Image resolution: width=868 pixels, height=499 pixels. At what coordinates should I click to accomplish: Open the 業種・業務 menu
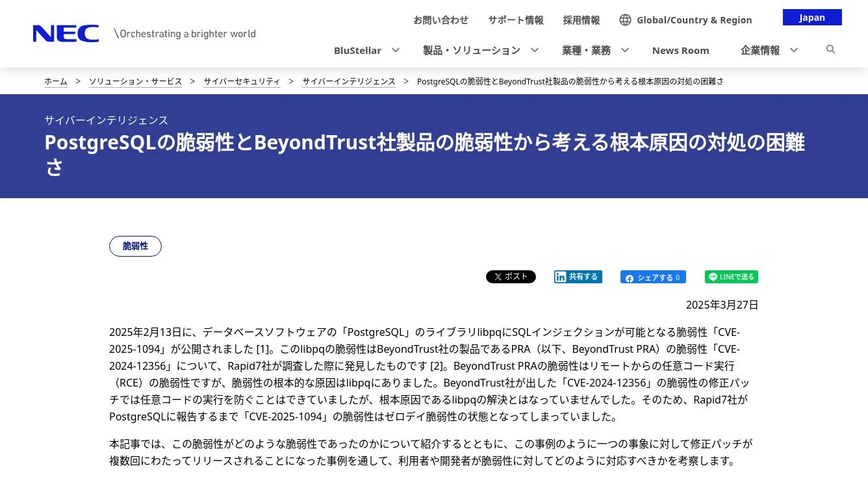(x=587, y=51)
